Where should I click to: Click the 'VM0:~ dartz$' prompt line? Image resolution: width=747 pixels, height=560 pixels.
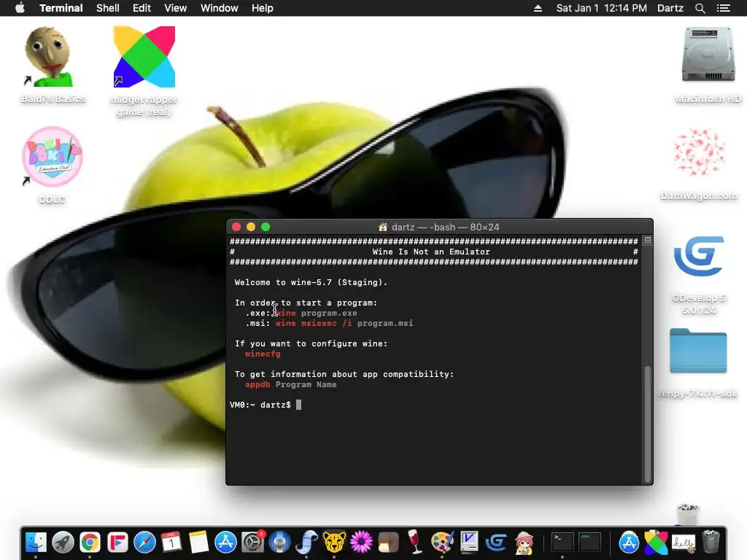(260, 405)
